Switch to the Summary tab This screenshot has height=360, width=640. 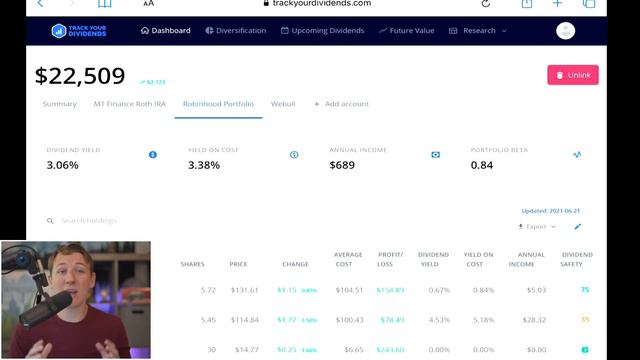click(x=60, y=104)
